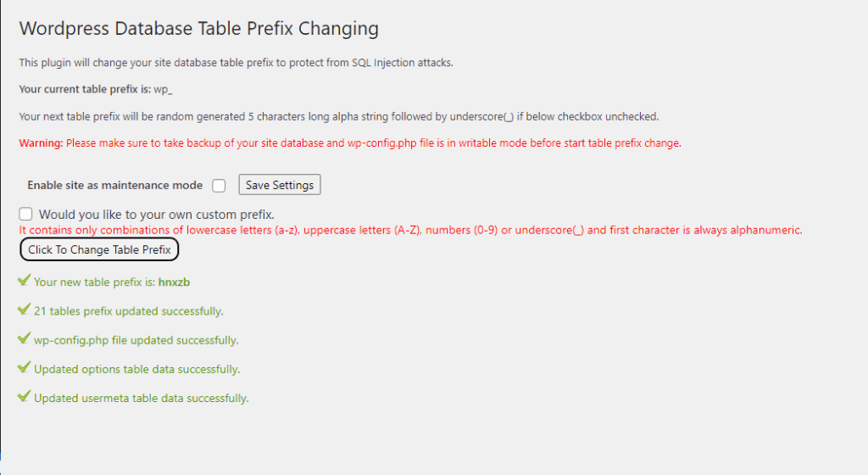Click the checkmark icon beside new table prefix
This screenshot has width=868, height=475.
(24, 281)
